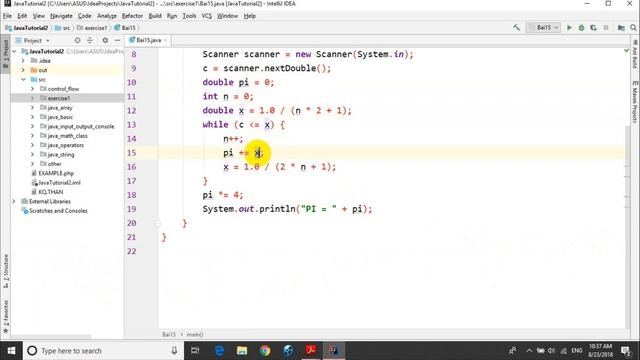Click the code folding marker on line 20

coord(158,223)
